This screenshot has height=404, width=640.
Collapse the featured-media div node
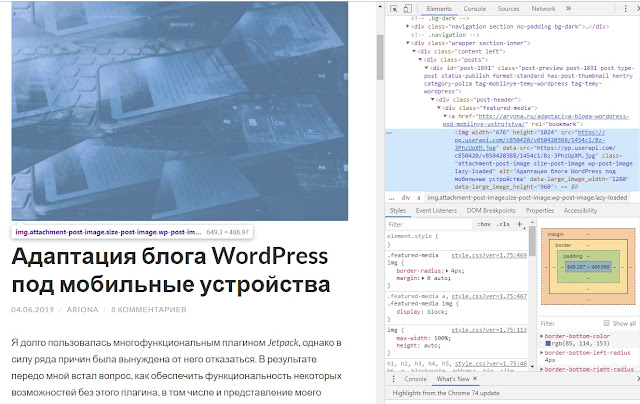tap(439, 108)
